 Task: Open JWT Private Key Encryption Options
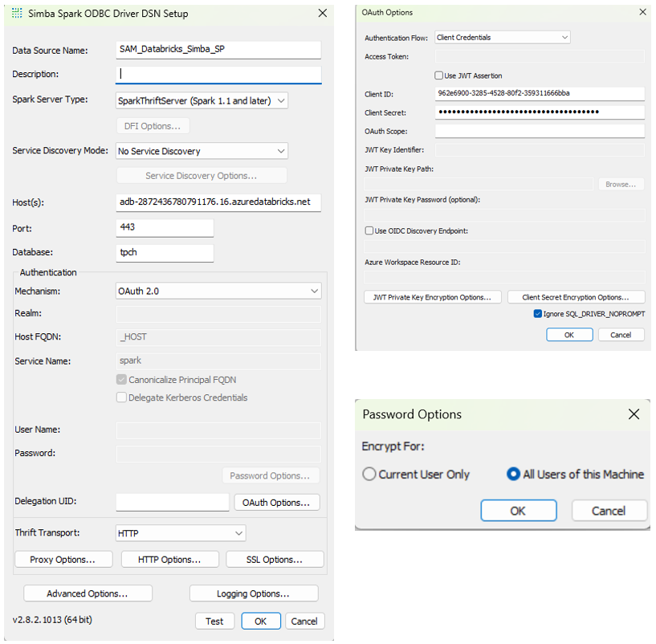433,297
